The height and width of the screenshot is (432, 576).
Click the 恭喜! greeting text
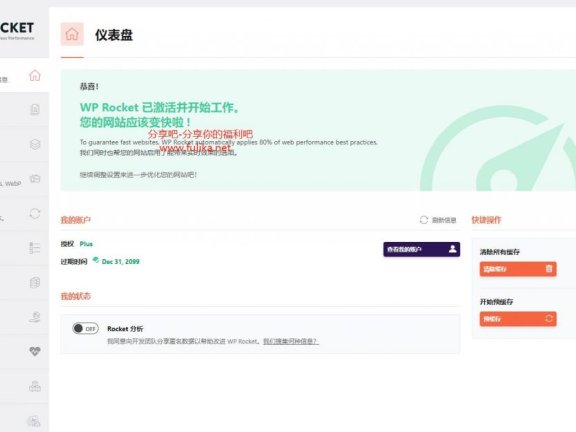89,87
